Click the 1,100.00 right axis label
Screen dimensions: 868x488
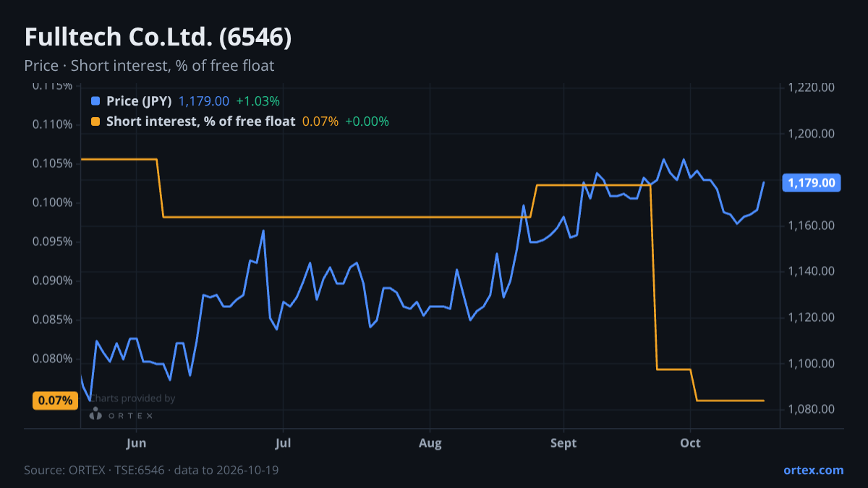(x=812, y=363)
